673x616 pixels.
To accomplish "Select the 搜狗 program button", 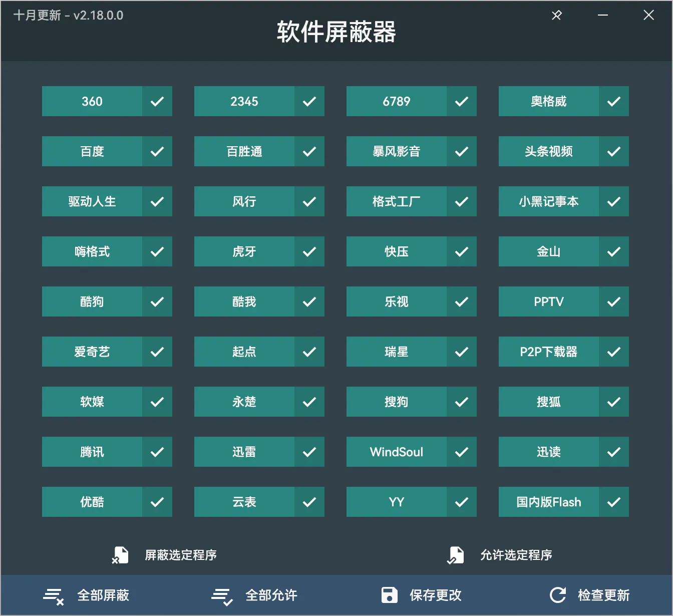I will pos(397,402).
